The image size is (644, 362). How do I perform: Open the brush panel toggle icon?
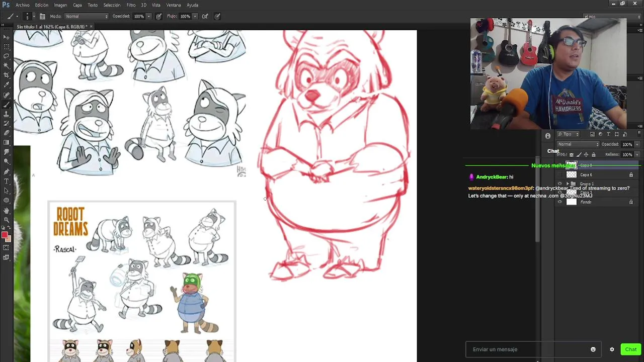[42, 16]
